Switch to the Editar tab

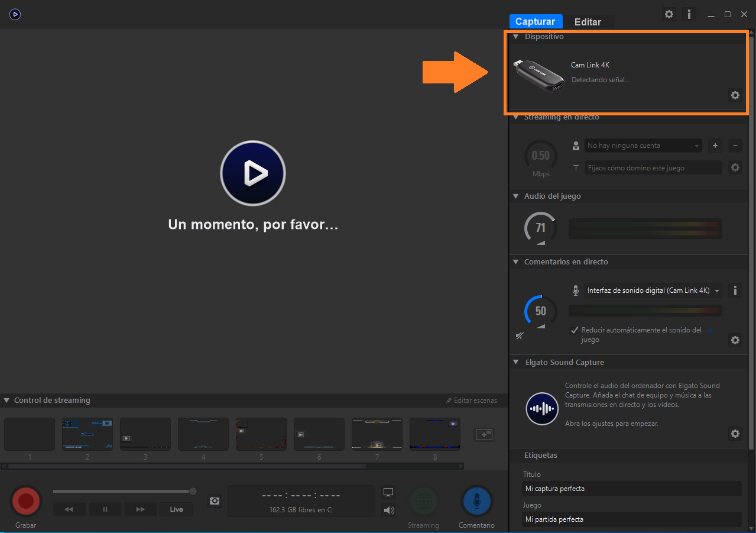[588, 22]
